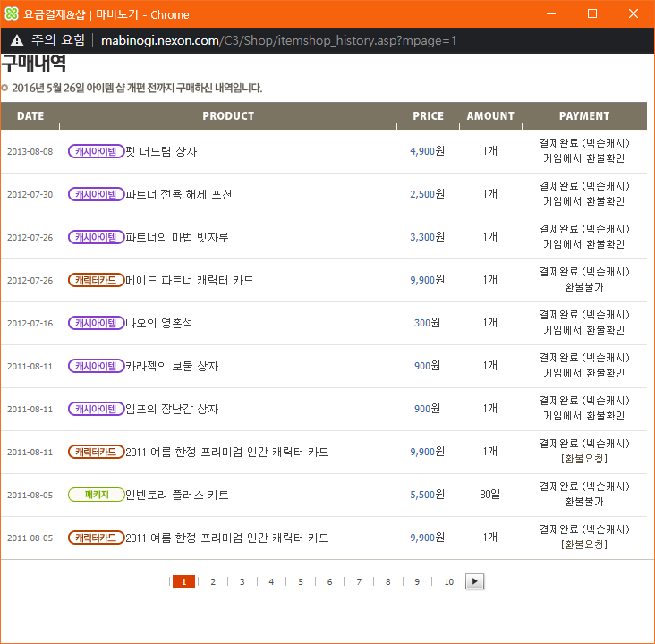Go to next pages arrow button

point(474,581)
